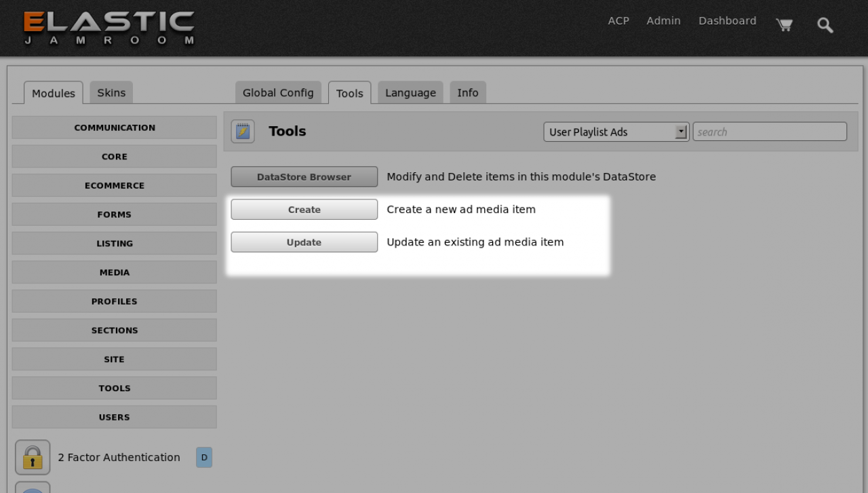Switch to the Modules tab

(54, 93)
